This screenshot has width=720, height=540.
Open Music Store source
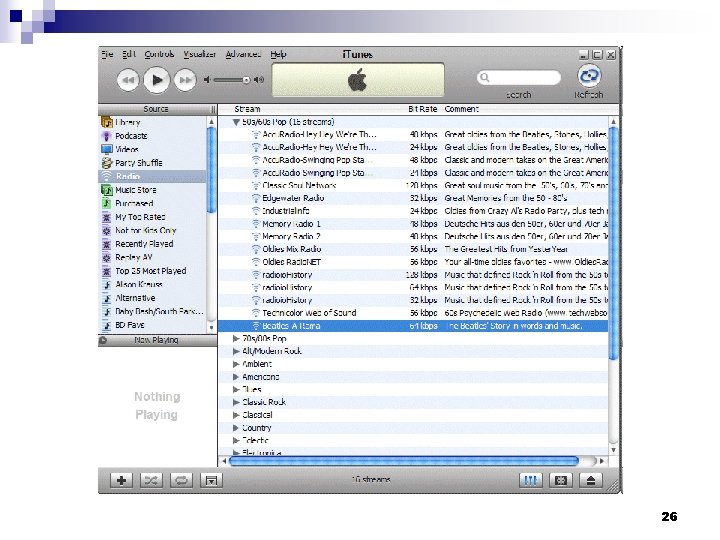(152, 190)
